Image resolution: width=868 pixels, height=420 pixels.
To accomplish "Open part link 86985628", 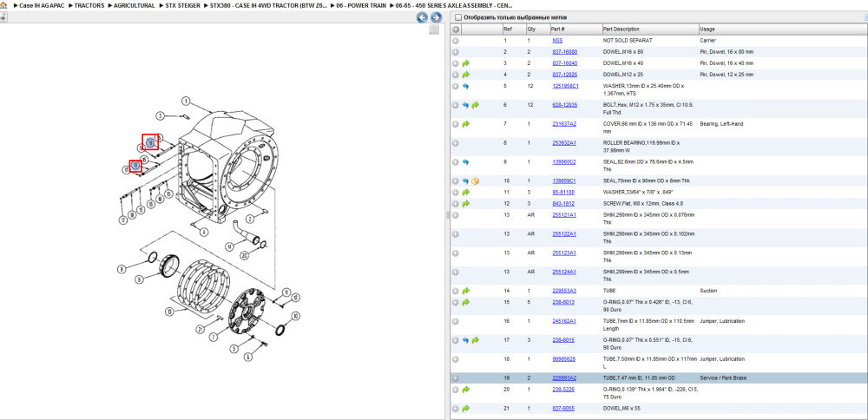I will point(563,359).
